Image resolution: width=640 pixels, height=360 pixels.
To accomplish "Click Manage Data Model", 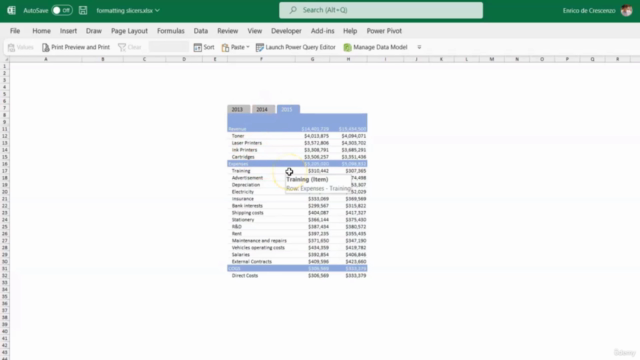I will coord(376,47).
